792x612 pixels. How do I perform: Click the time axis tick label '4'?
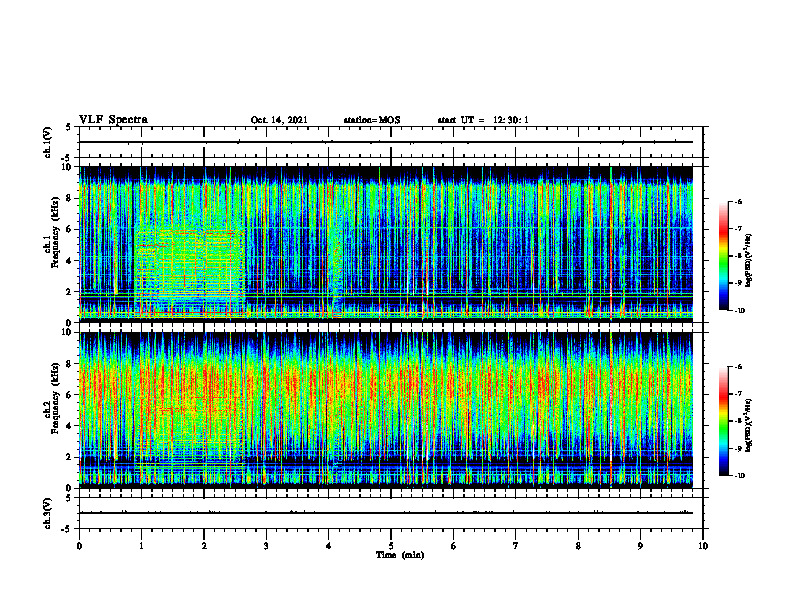tap(329, 546)
